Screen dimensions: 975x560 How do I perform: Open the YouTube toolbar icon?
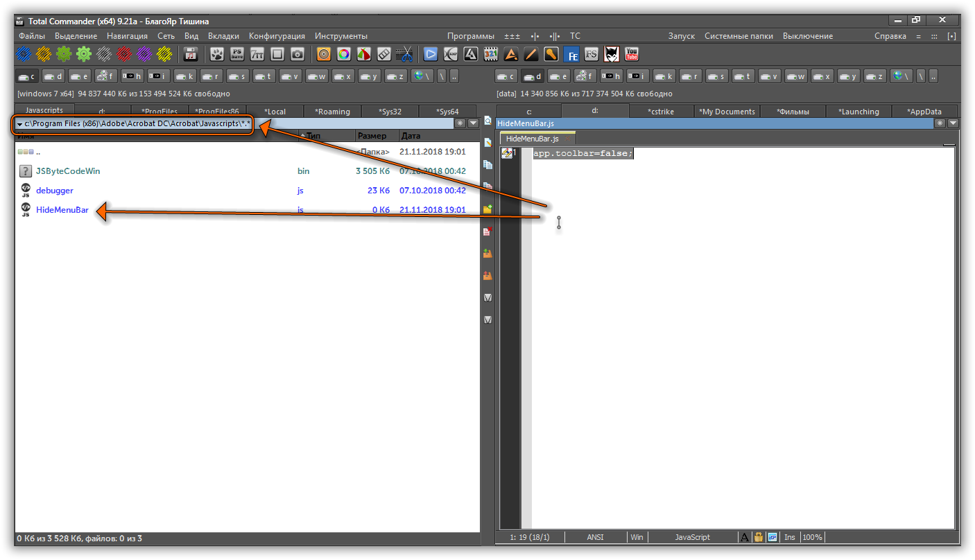pyautogui.click(x=632, y=53)
